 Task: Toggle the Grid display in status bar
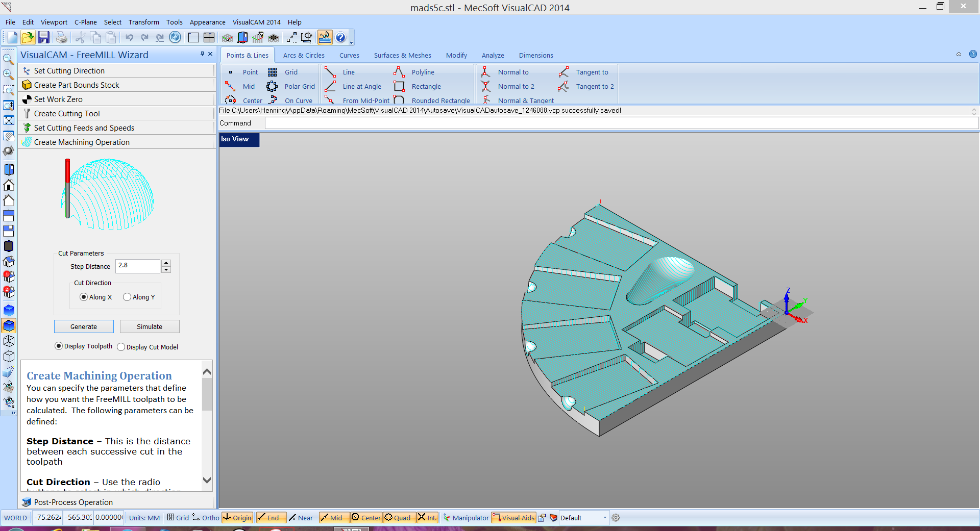coord(178,518)
